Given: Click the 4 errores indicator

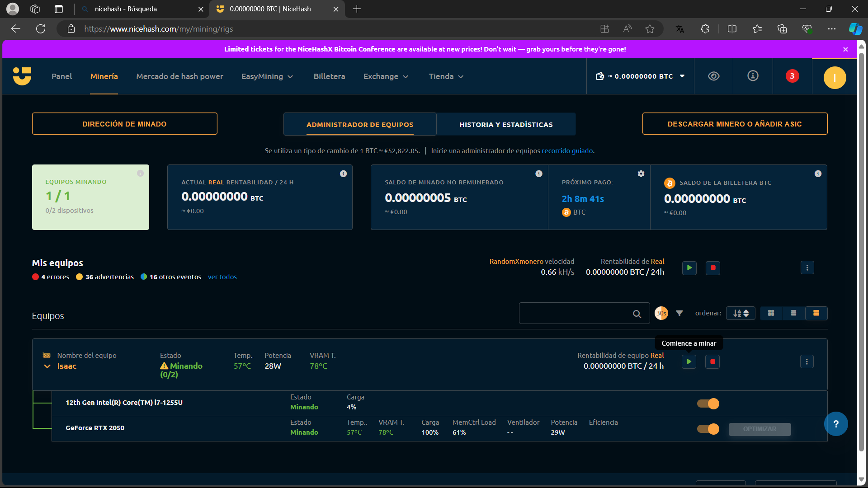Looking at the screenshot, I should pyautogui.click(x=51, y=277).
